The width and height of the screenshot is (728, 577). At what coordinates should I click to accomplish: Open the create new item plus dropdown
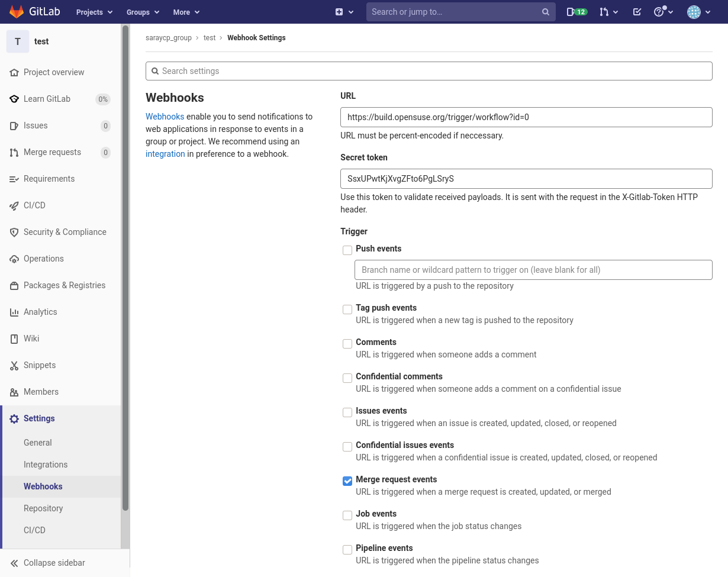[x=344, y=11]
